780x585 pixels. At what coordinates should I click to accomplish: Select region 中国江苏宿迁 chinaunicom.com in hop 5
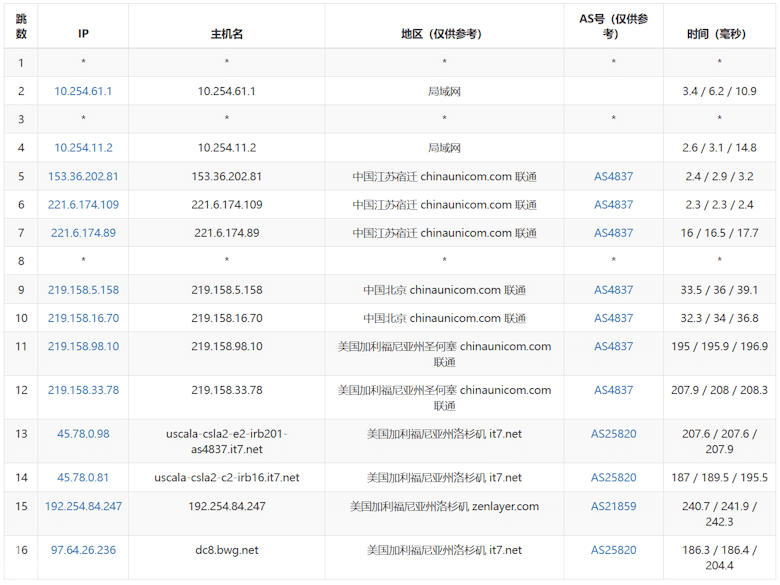click(x=444, y=176)
